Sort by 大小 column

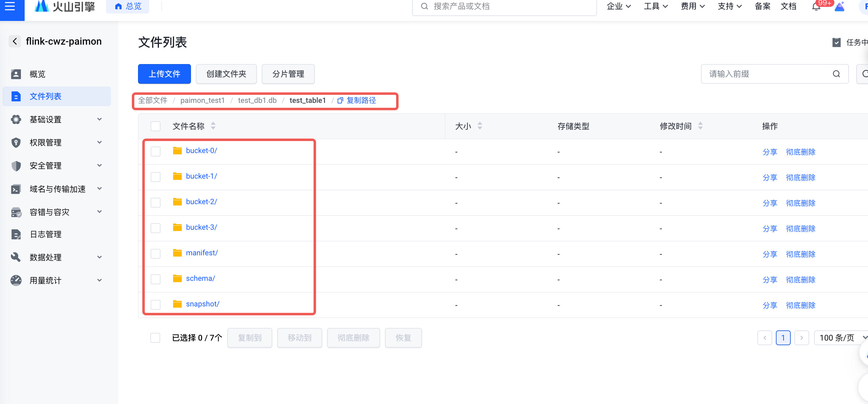480,126
